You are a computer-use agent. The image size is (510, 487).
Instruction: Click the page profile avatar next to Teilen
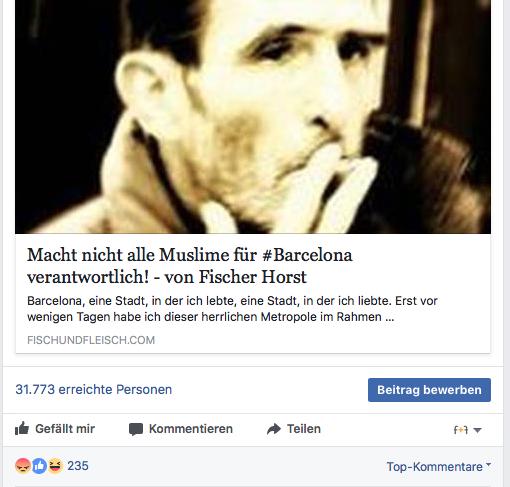(461, 430)
